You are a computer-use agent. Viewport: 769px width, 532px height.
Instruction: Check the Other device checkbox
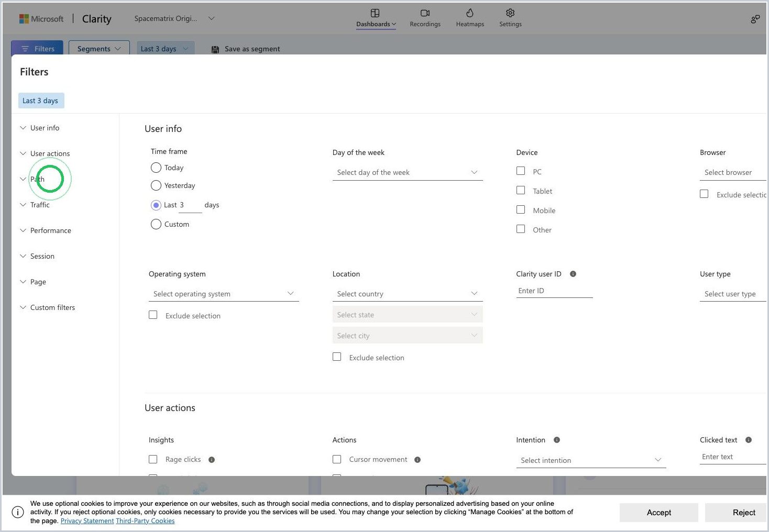[x=521, y=229]
